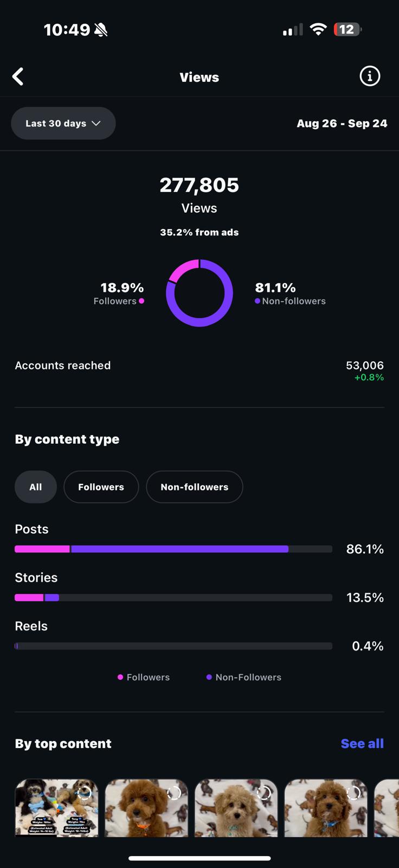Tap the Wi-Fi status icon
The height and width of the screenshot is (868, 399).
(318, 29)
